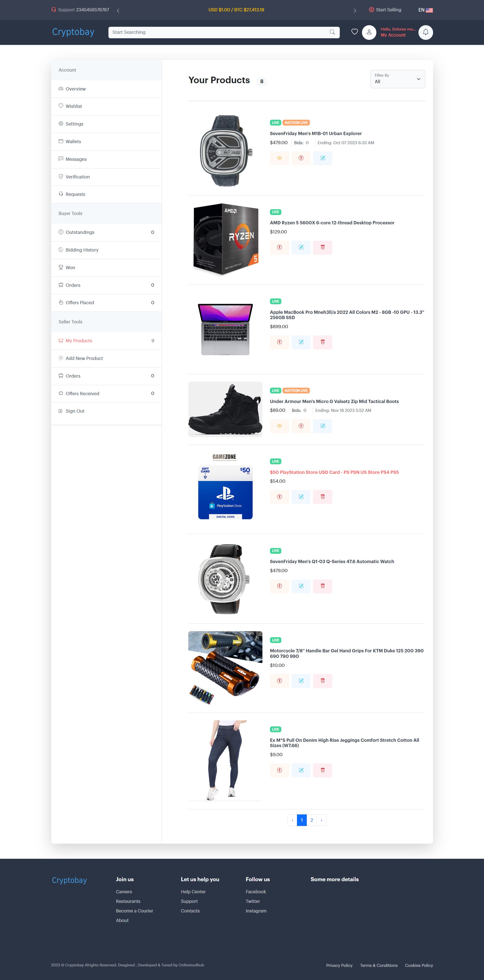Delete the $50 PlayStation Store card listing
This screenshot has width=484, height=980.
[x=323, y=497]
